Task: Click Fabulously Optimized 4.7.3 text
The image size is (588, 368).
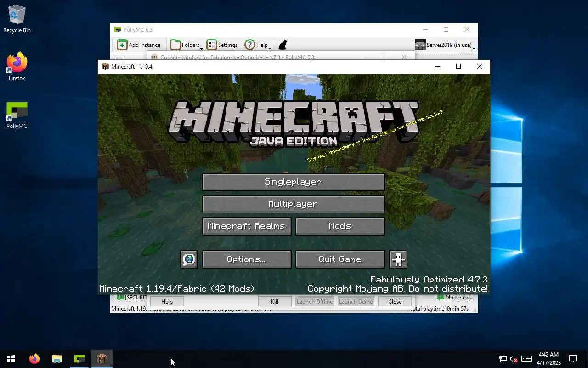Action: click(x=429, y=279)
